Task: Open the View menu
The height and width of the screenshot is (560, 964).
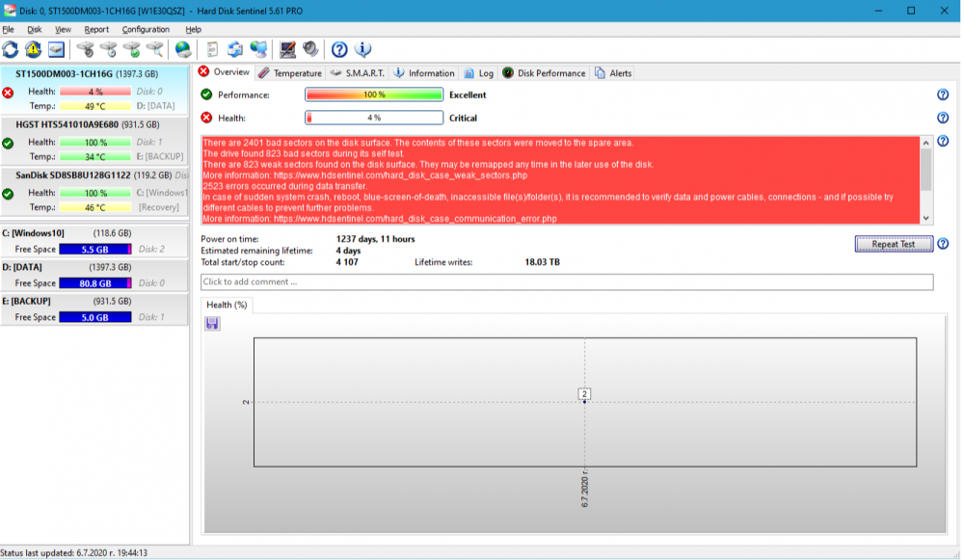Action: click(63, 30)
